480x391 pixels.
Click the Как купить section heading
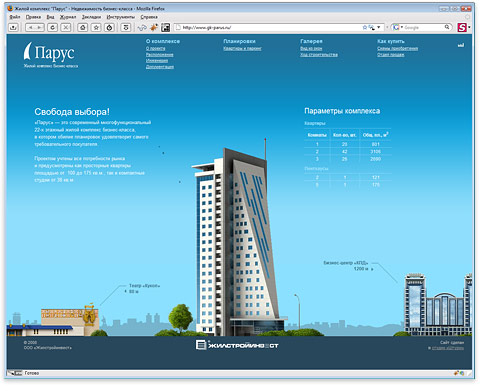(x=391, y=41)
